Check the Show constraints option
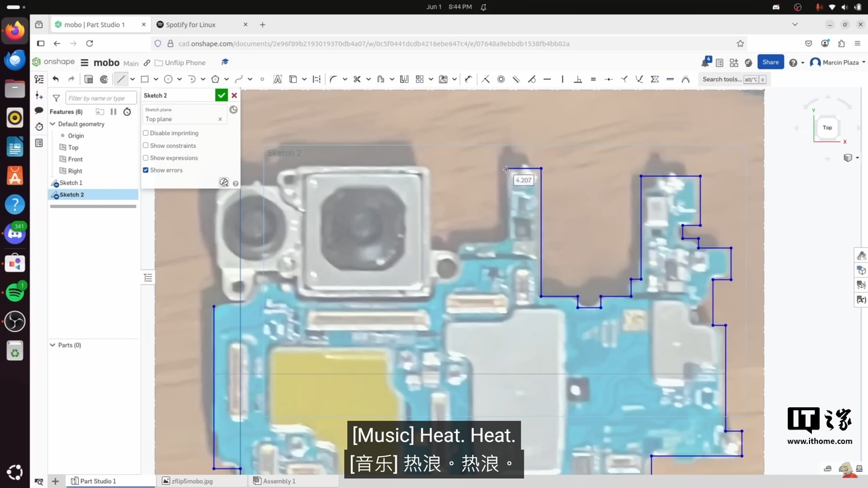Viewport: 868px width, 488px height. [146, 145]
